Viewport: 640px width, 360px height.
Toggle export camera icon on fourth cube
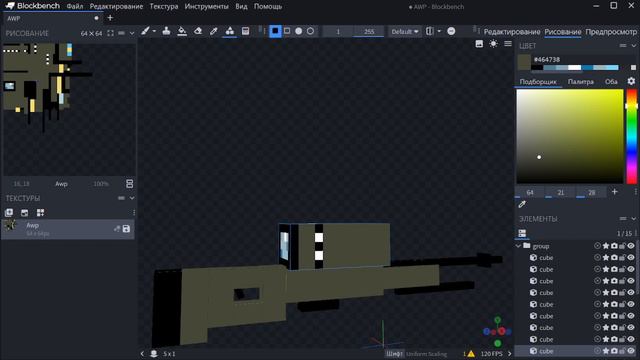614,293
